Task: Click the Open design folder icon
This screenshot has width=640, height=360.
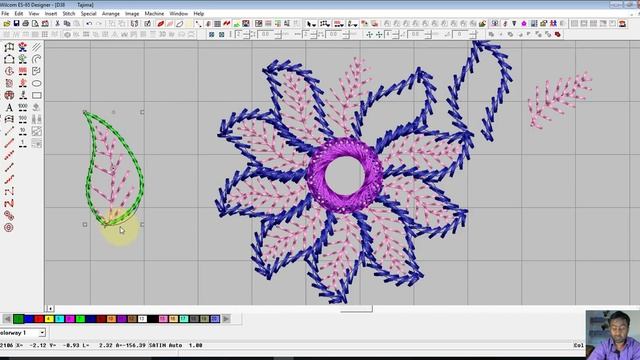Action: coord(7,24)
